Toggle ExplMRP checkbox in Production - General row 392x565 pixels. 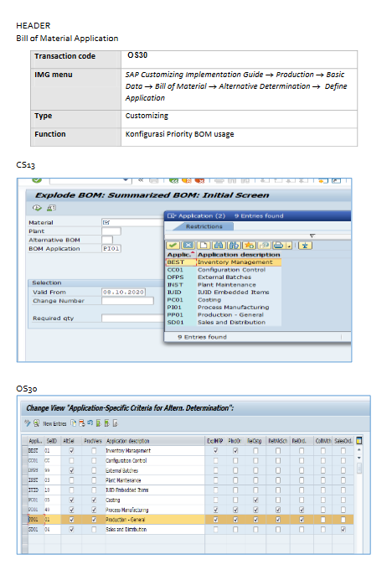coord(215,520)
